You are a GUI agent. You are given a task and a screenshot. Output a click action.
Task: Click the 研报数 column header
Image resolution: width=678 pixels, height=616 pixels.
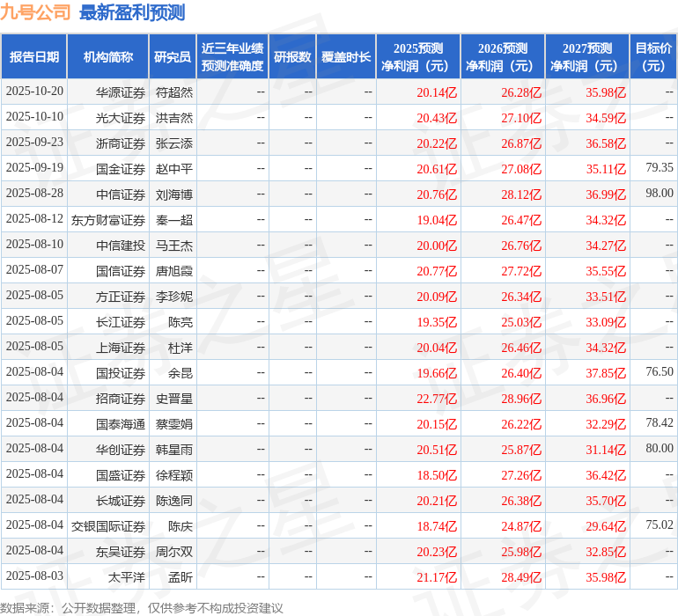[x=292, y=57]
